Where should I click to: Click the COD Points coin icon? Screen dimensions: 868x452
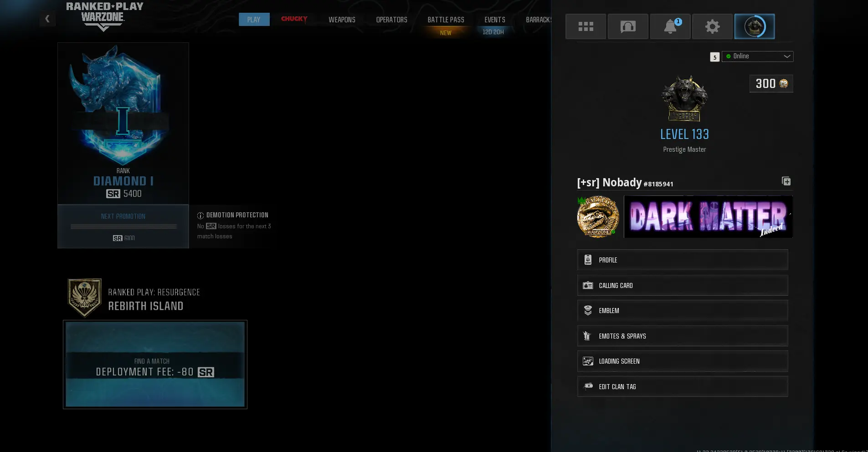pos(784,83)
